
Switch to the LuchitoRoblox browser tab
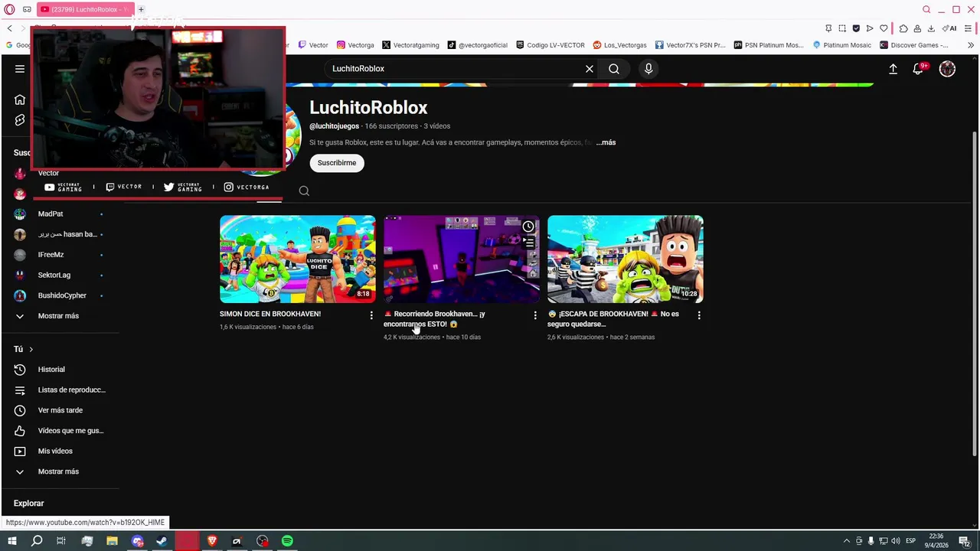point(84,9)
